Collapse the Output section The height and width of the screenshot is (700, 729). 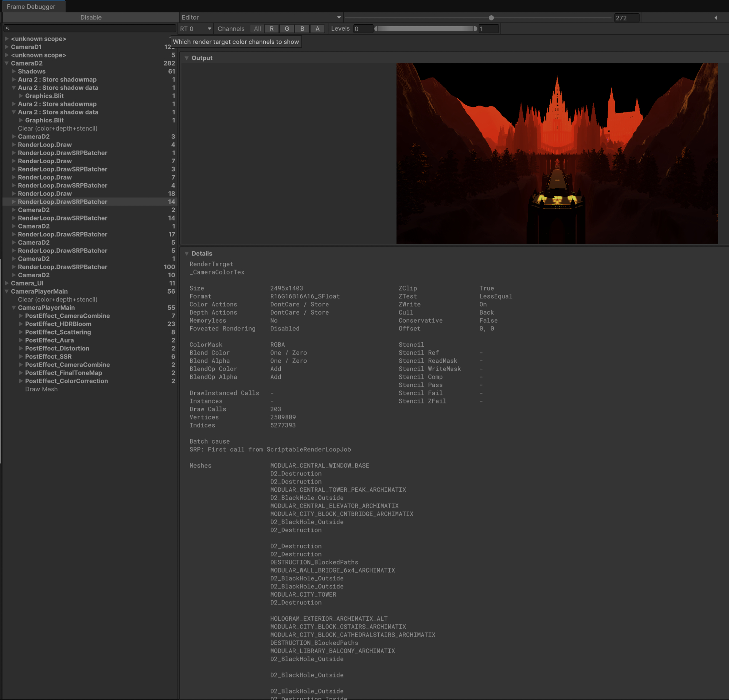[x=187, y=58]
